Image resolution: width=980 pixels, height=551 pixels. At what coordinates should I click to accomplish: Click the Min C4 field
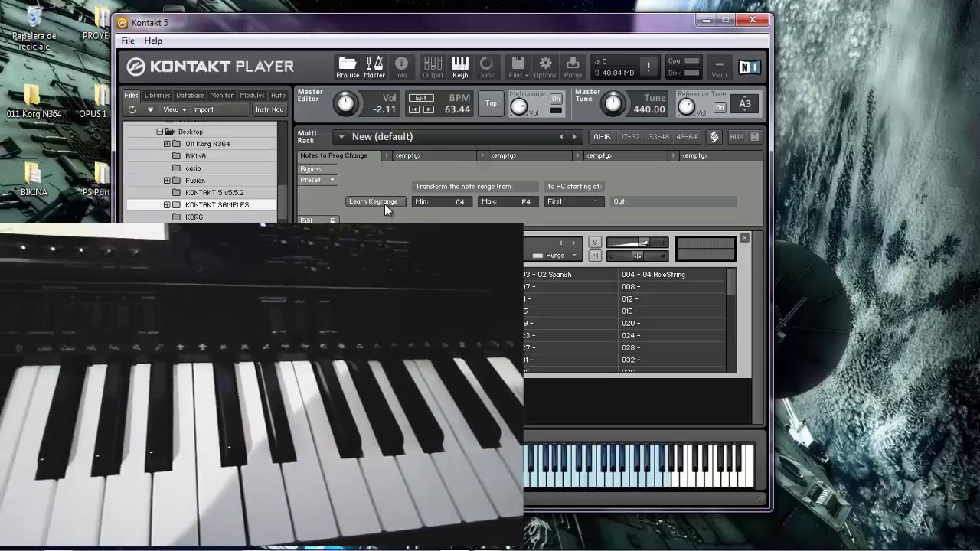tap(442, 202)
